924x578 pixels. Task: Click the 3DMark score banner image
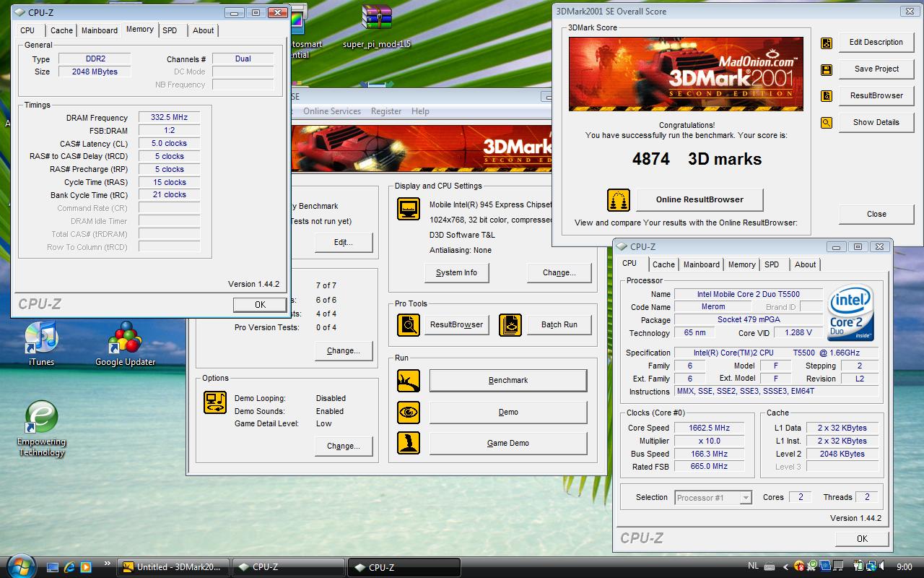pos(685,74)
